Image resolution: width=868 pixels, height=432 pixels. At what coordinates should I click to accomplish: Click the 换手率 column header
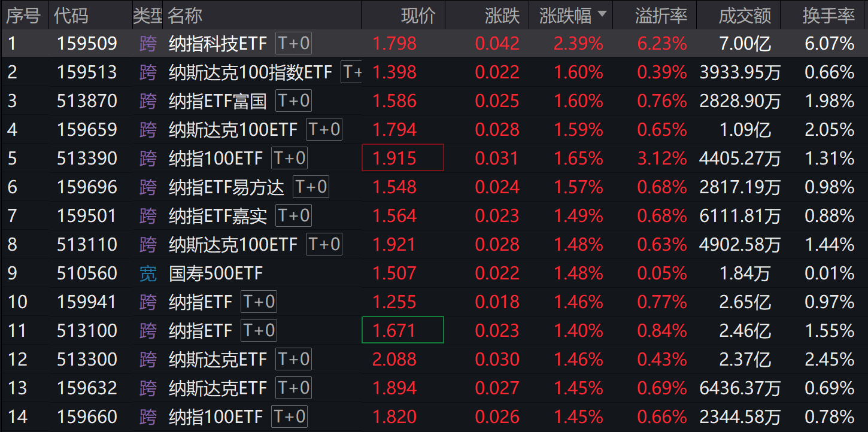pyautogui.click(x=828, y=16)
